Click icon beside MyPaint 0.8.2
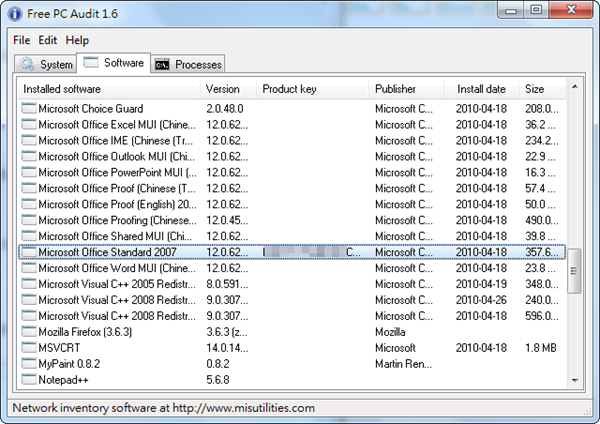The height and width of the screenshot is (424, 600). pyautogui.click(x=29, y=364)
